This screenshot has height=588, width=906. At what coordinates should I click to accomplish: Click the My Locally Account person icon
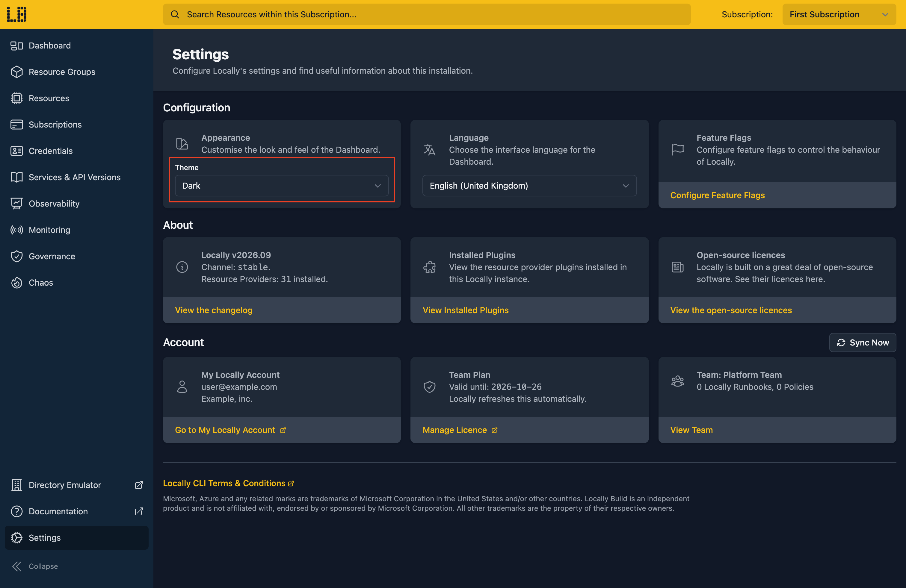tap(182, 387)
